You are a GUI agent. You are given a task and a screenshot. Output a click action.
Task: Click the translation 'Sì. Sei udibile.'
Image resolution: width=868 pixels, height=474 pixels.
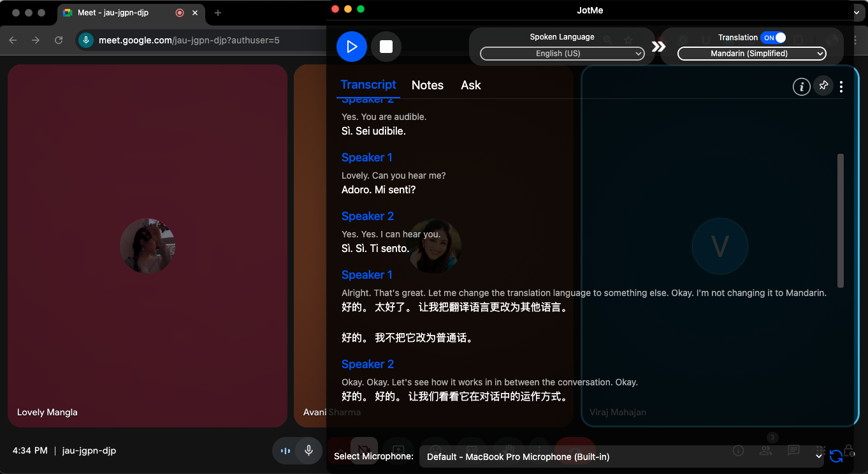(373, 131)
